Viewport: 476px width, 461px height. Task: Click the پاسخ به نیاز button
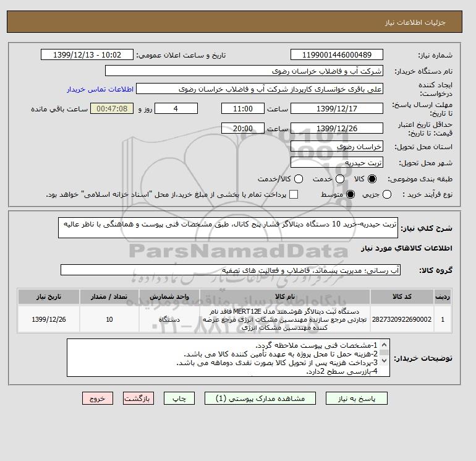(357, 399)
